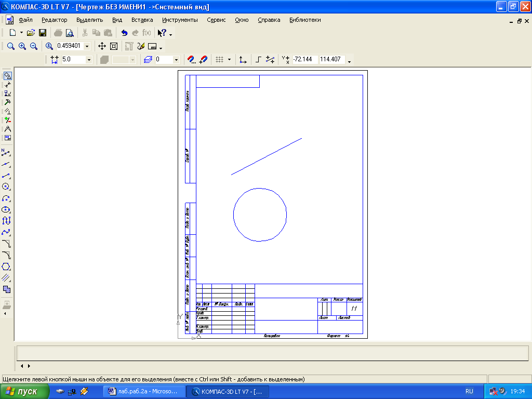The height and width of the screenshot is (399, 532).
Task: Open the Библиотеки menu
Action: tap(305, 20)
